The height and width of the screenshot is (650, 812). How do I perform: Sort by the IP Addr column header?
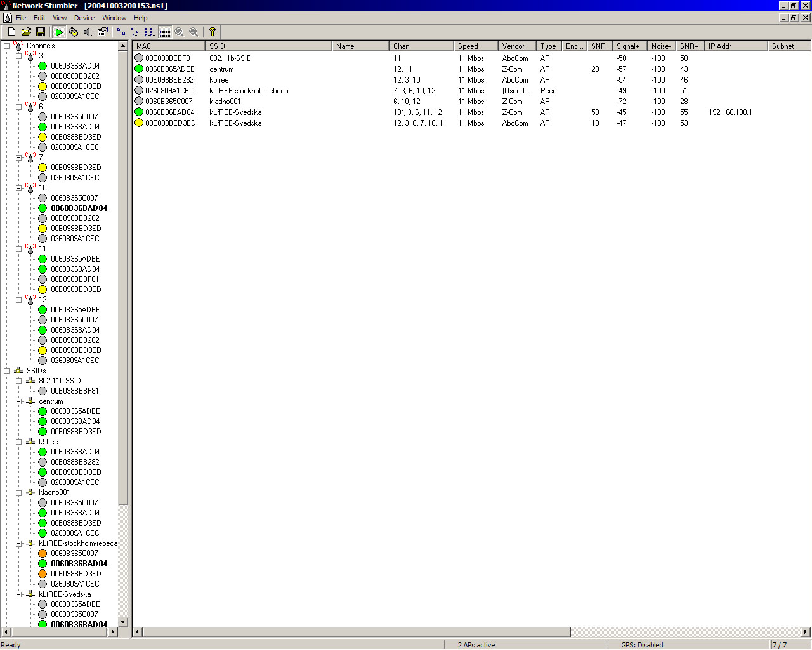736,46
